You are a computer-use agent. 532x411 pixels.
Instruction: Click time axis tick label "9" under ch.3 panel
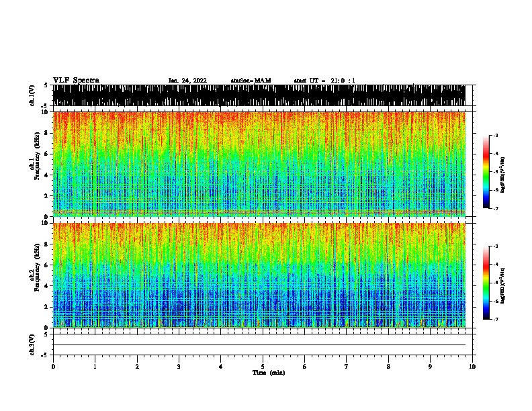tap(430, 367)
